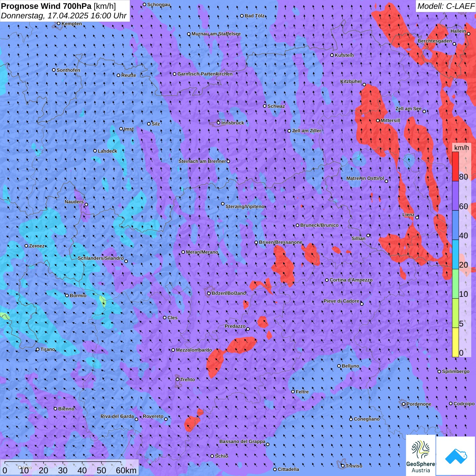Pick the purple legend swatch between 60 and 80

[455, 196]
